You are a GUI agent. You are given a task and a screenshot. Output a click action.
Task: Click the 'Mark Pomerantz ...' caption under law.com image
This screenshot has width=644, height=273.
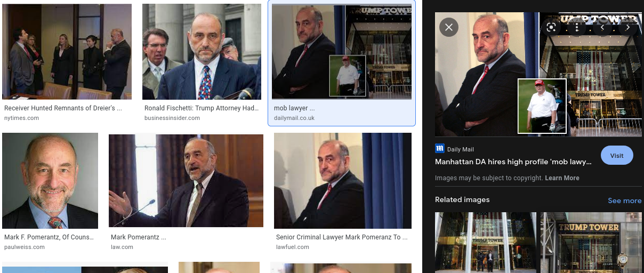(x=139, y=237)
